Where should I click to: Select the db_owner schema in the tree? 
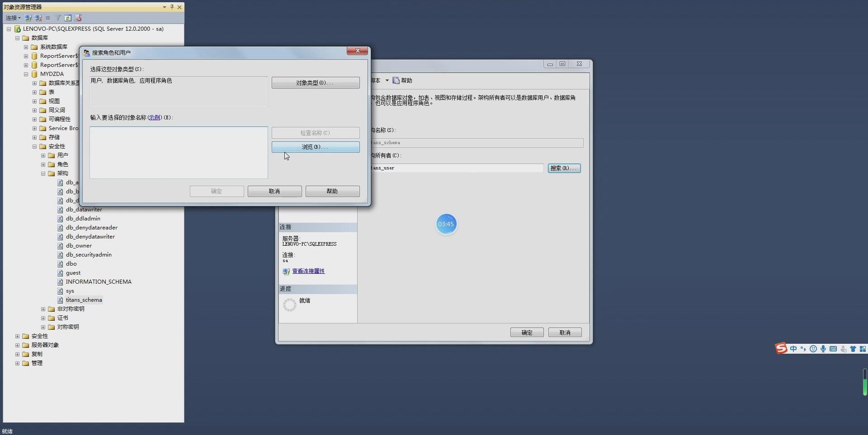(x=79, y=246)
